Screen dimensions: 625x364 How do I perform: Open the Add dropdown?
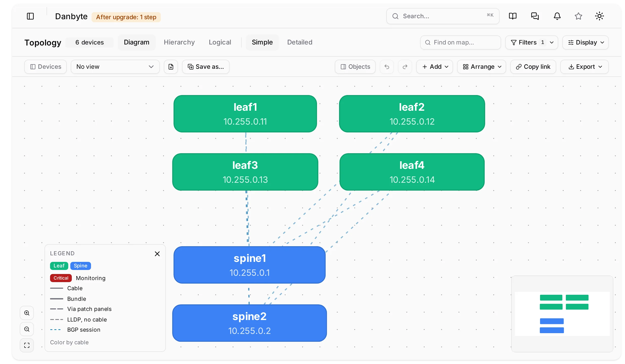[435, 67]
